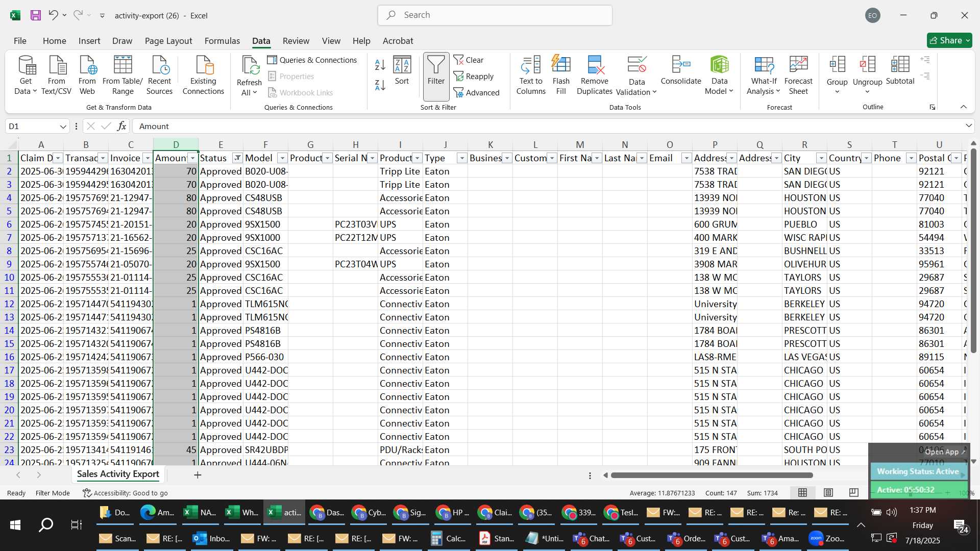Click the Save icon in the title bar
This screenshot has width=980, height=551.
click(x=35, y=15)
